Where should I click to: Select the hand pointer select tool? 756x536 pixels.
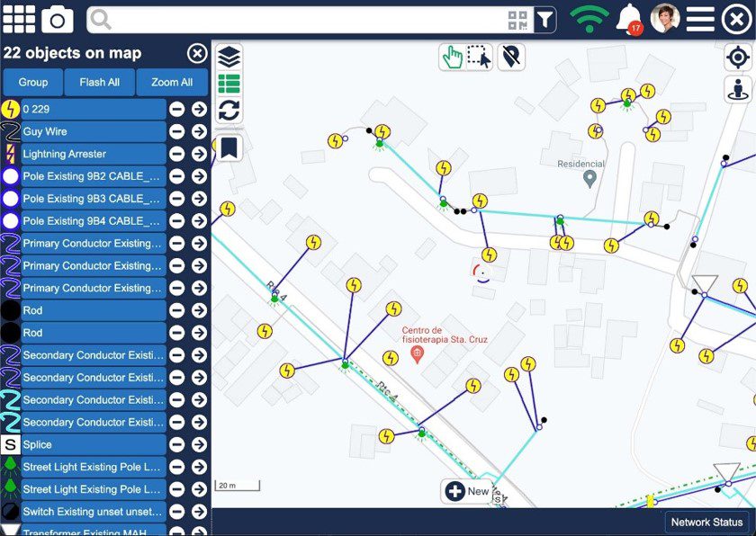click(x=452, y=57)
